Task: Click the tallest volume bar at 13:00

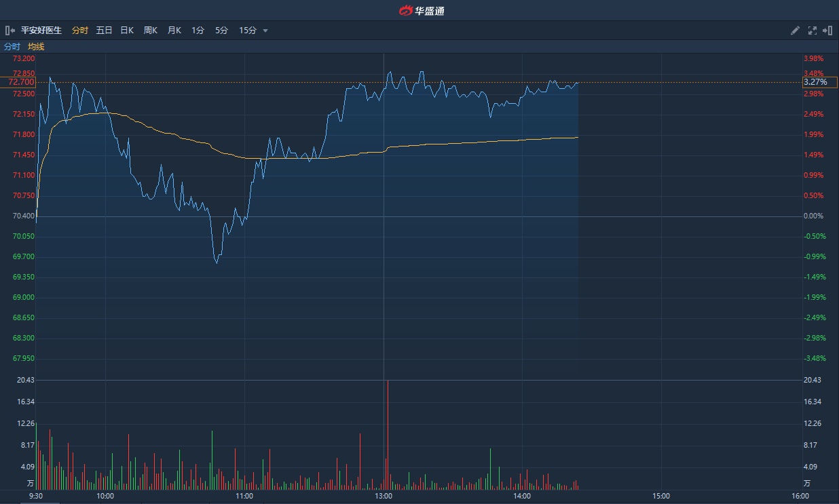Action: [x=388, y=434]
